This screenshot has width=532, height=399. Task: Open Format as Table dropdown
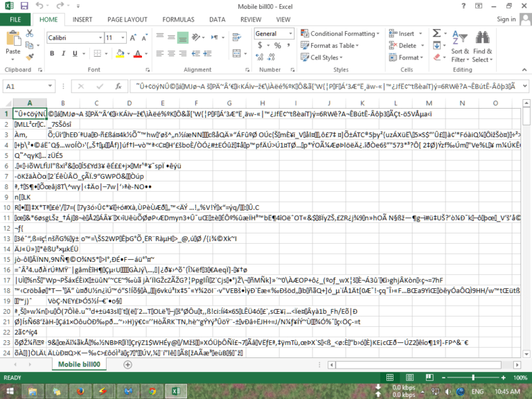tap(330, 46)
